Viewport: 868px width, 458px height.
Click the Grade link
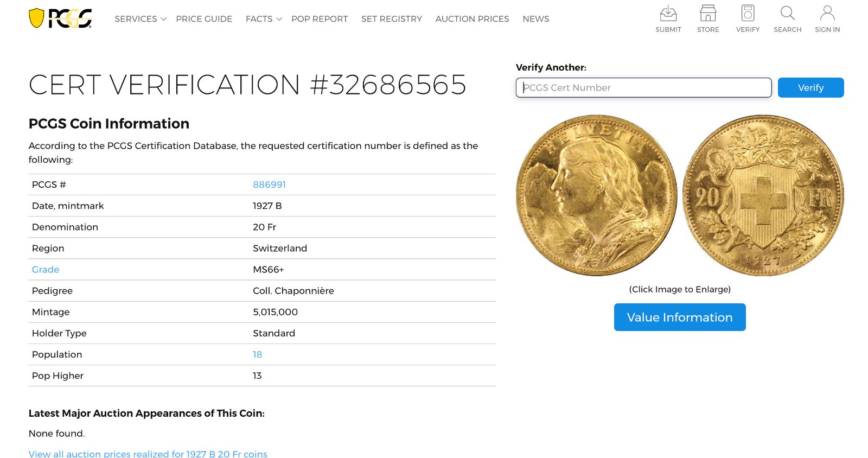46,270
